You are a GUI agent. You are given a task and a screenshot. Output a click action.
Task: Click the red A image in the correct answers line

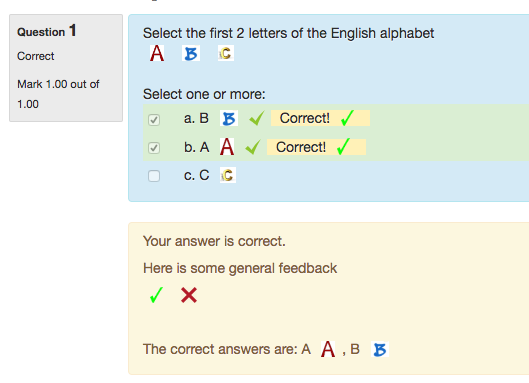coord(328,349)
